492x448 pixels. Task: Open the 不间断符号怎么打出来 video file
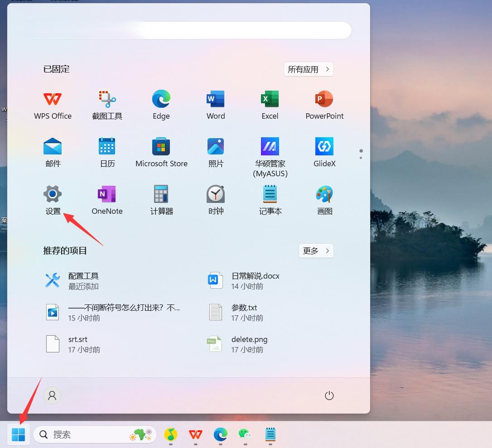click(113, 313)
